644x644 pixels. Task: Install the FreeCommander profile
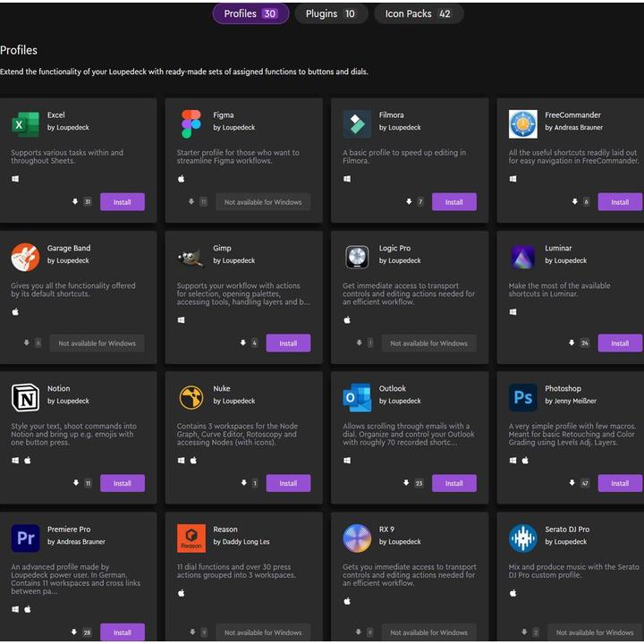point(620,202)
